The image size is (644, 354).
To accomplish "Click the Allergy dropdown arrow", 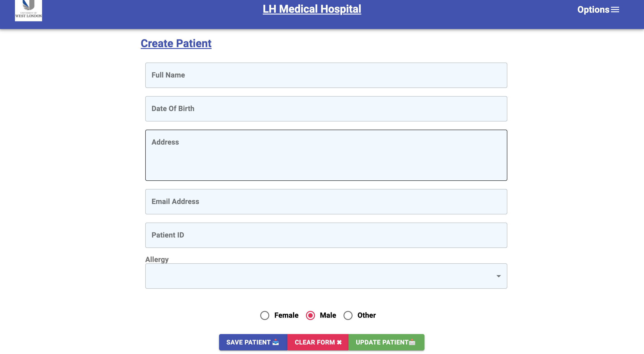I will coord(499,276).
